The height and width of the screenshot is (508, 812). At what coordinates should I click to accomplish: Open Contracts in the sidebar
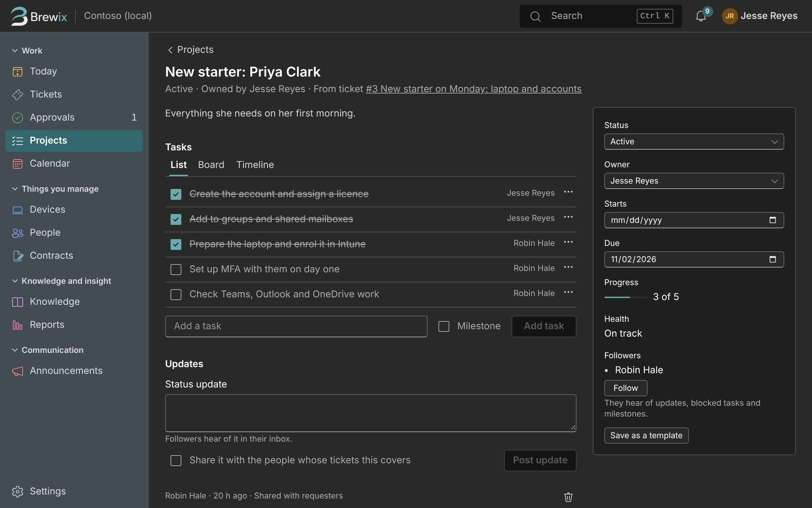click(x=74, y=256)
